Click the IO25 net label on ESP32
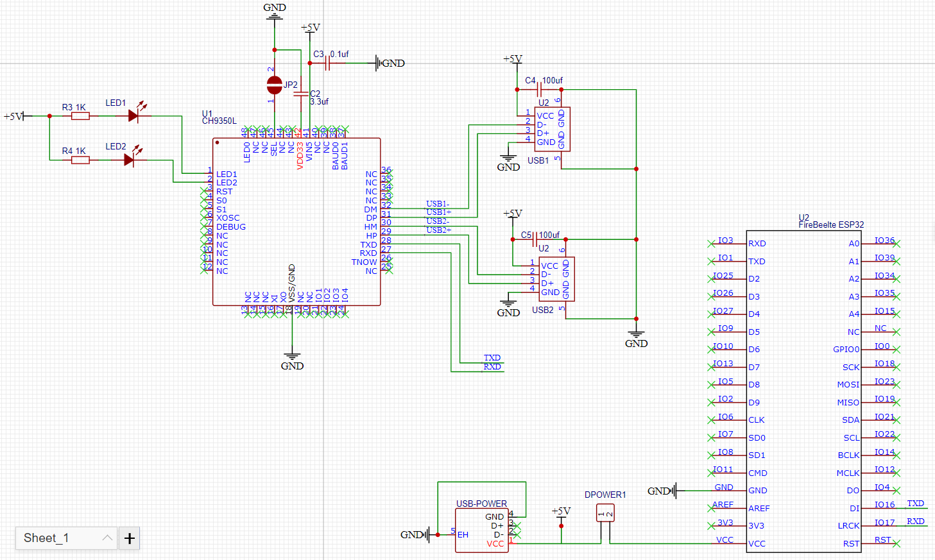The height and width of the screenshot is (560, 935). pyautogui.click(x=723, y=276)
